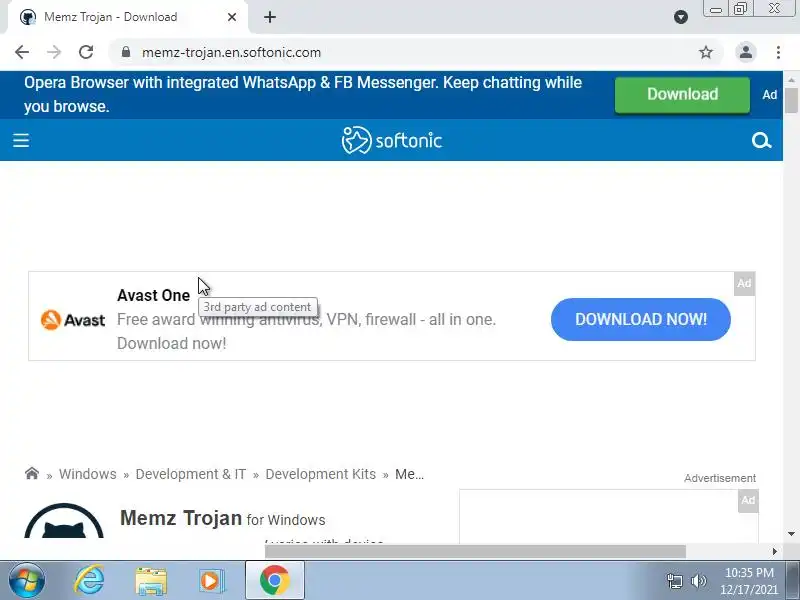Open the Chrome profile avatar icon
This screenshot has width=800, height=600.
pyautogui.click(x=745, y=52)
